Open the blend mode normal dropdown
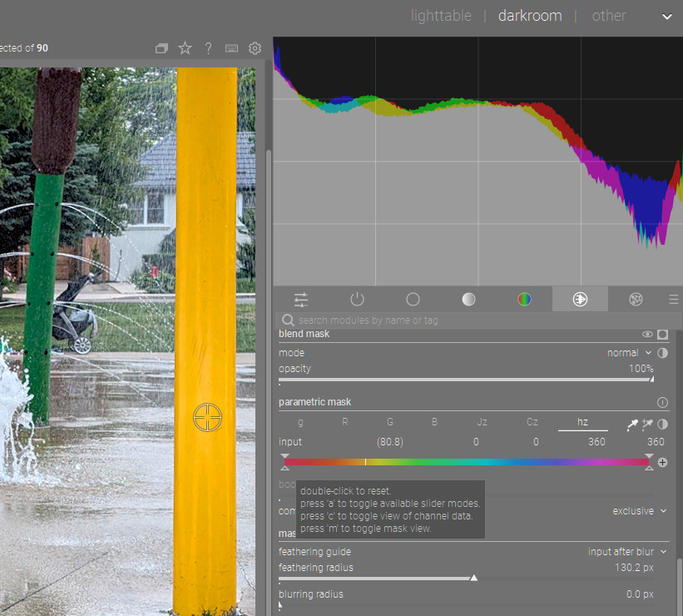The image size is (683, 616). pyautogui.click(x=629, y=353)
